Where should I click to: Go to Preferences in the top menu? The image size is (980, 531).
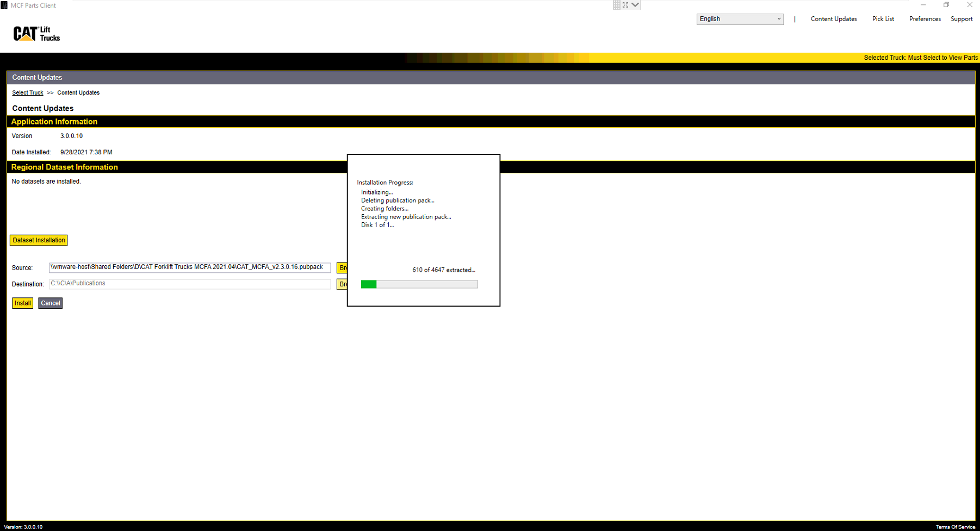click(x=925, y=19)
